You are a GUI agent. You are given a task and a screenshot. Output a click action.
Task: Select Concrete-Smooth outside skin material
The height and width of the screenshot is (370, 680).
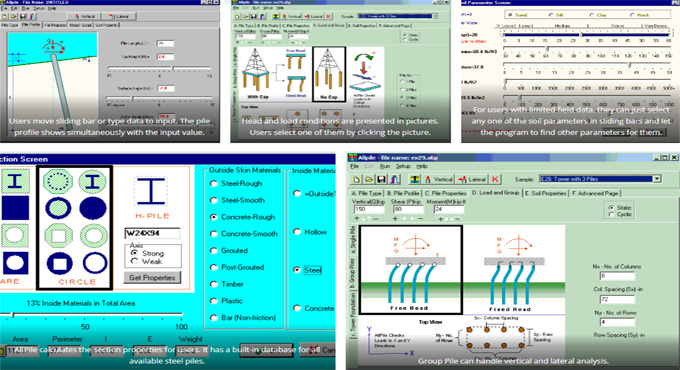[244, 234]
